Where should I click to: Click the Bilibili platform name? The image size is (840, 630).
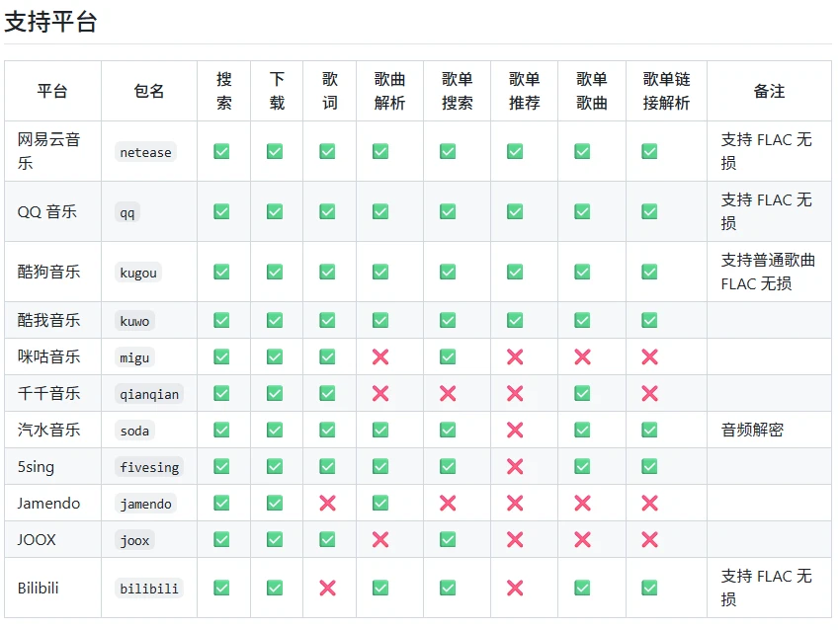39,587
